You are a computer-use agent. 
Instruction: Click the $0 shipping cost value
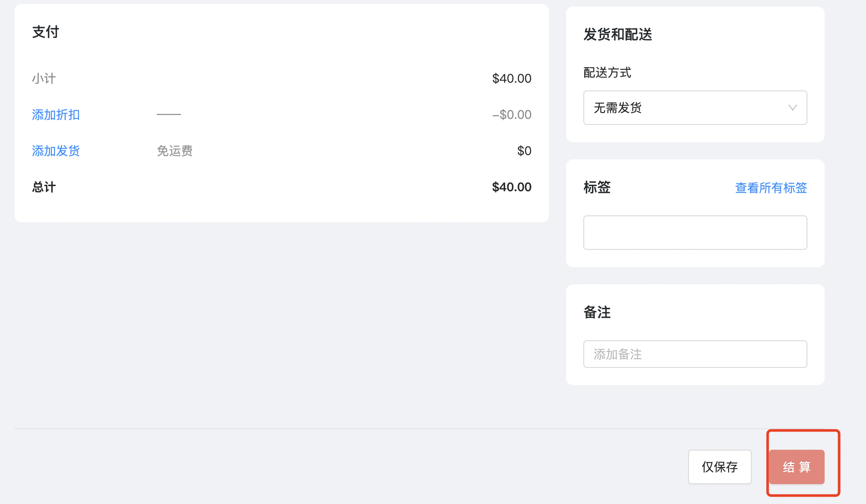[x=524, y=151]
